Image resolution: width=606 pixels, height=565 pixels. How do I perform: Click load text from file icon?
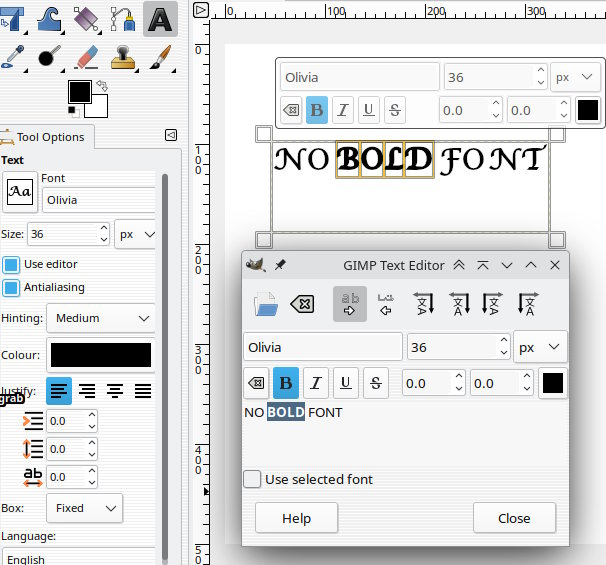pyautogui.click(x=266, y=304)
